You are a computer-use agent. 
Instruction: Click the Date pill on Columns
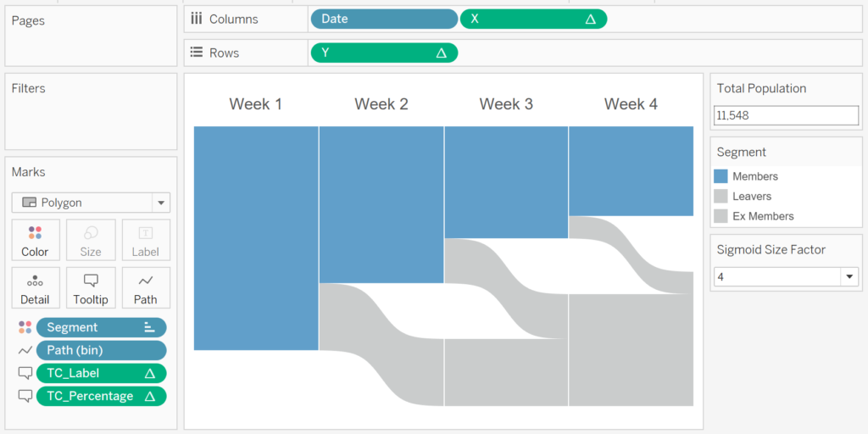pyautogui.click(x=384, y=19)
